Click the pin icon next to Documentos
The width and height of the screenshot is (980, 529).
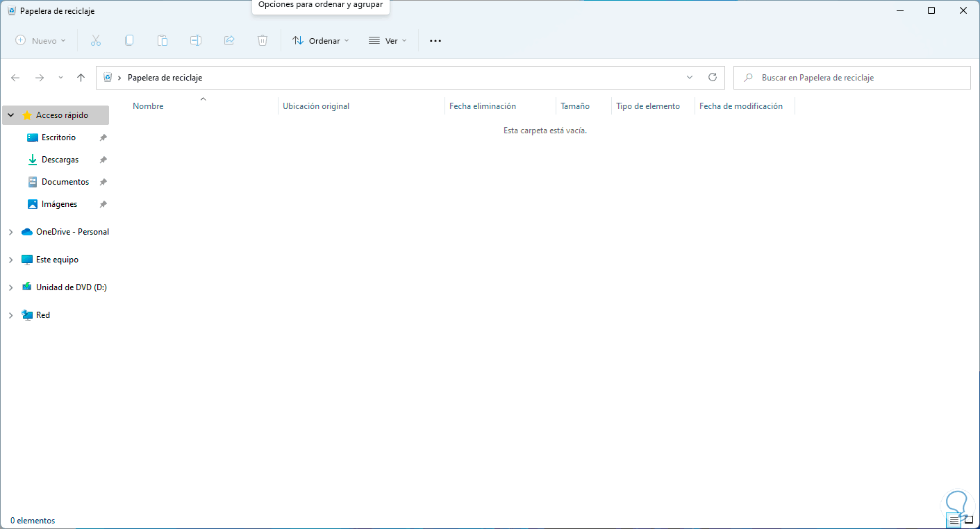click(103, 182)
